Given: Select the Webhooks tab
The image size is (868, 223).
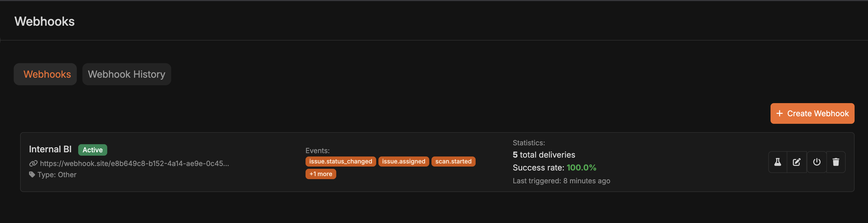Looking at the screenshot, I should (45, 74).
